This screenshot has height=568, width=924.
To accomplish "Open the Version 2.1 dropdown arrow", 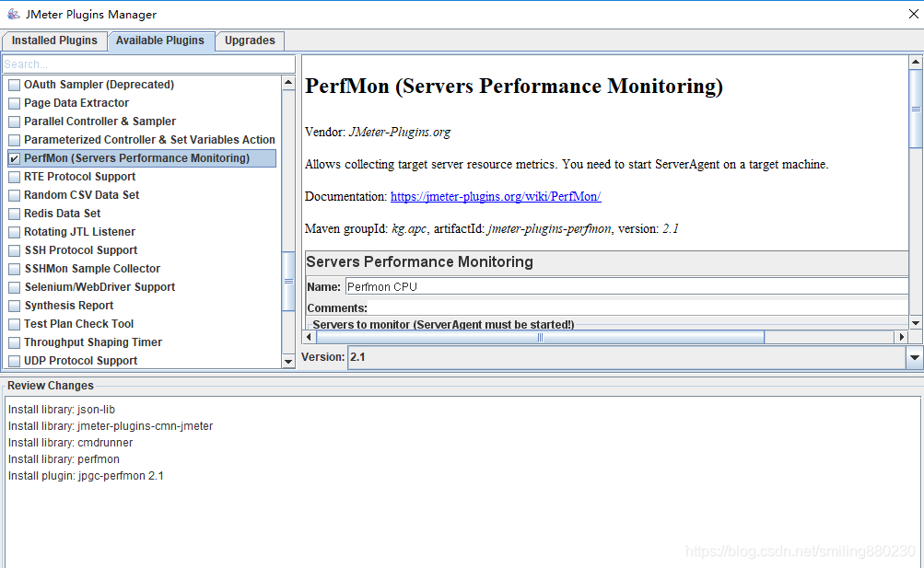I will point(915,357).
